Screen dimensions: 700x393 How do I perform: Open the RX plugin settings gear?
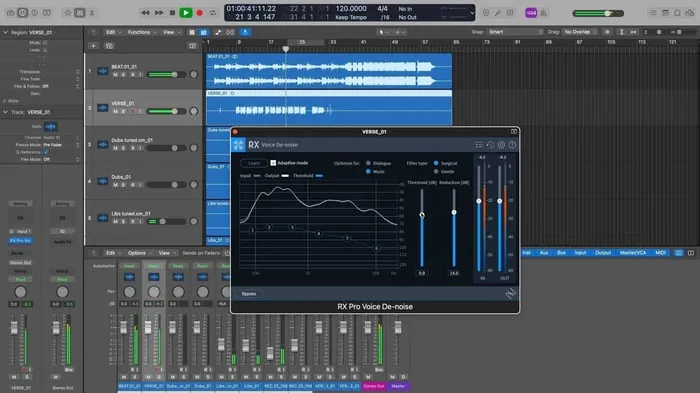[x=501, y=145]
